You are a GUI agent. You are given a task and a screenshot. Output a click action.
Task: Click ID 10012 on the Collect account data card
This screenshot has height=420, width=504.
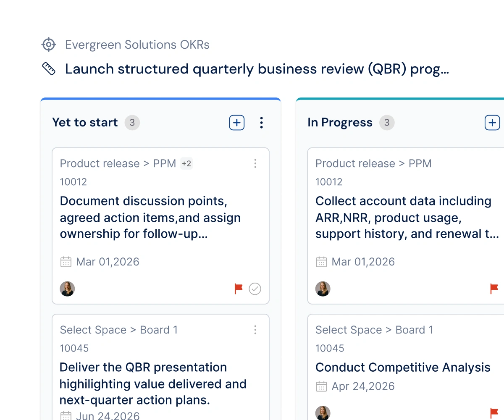(329, 182)
